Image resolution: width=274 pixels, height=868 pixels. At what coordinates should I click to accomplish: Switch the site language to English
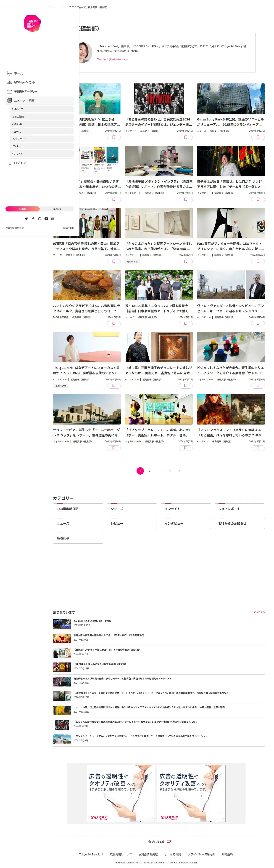tap(57, 209)
